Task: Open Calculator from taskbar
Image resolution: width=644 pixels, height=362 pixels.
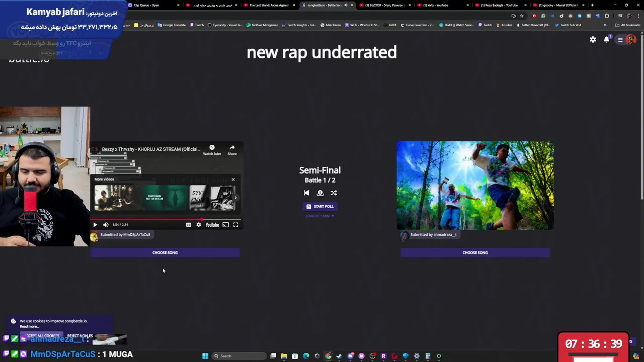Action: pyautogui.click(x=428, y=356)
